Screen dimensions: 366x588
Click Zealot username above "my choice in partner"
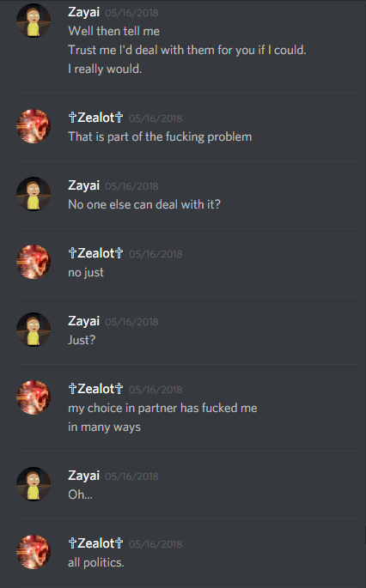tap(95, 389)
